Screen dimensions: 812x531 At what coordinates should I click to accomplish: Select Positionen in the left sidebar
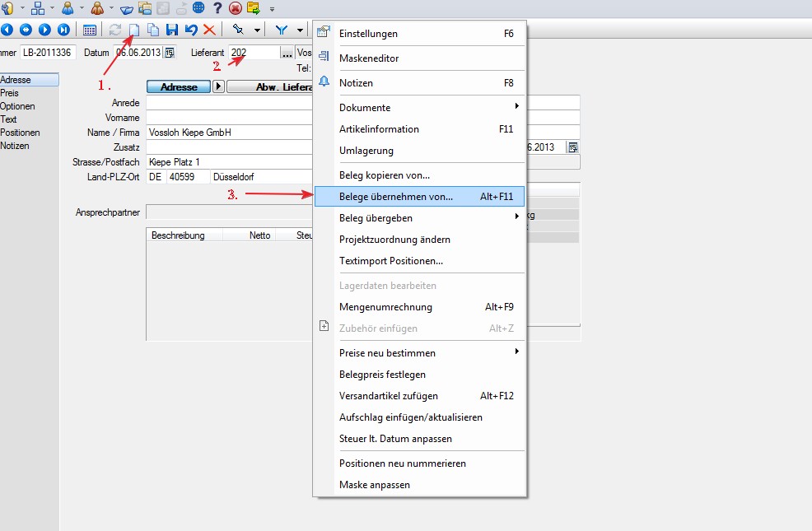pos(20,133)
